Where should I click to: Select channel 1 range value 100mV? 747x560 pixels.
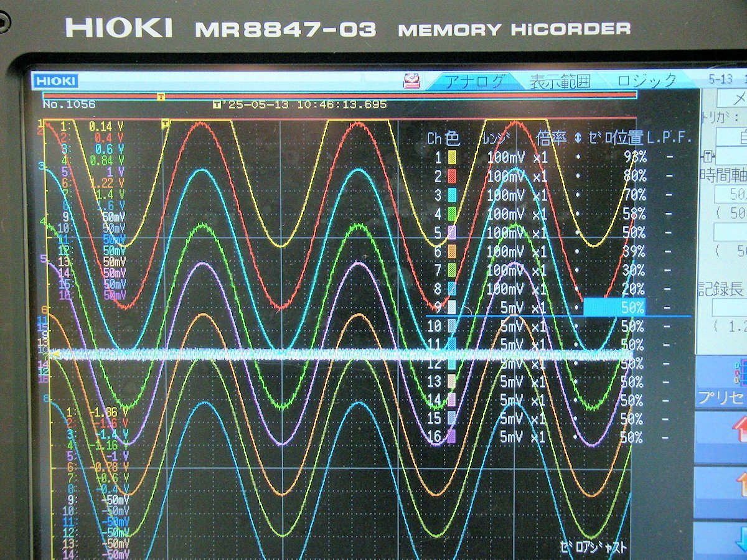tap(505, 157)
